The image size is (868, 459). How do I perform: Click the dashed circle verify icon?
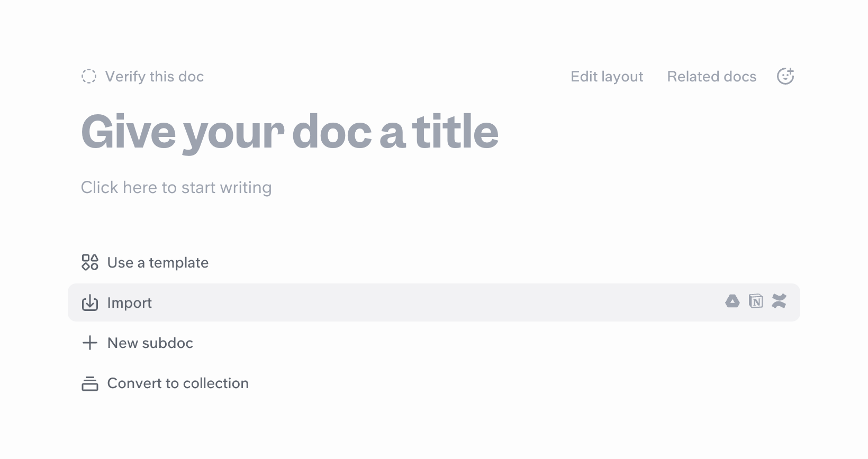(x=89, y=77)
